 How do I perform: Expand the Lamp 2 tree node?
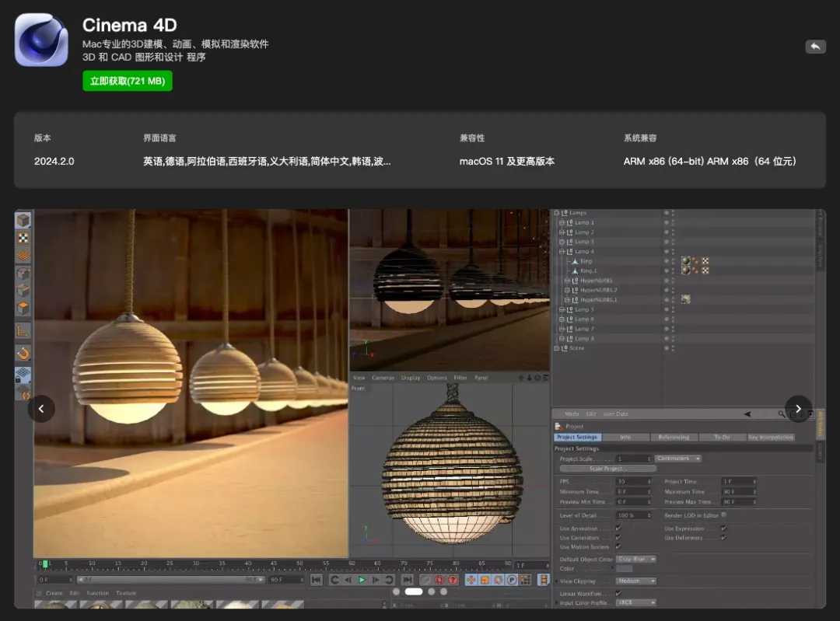[562, 232]
